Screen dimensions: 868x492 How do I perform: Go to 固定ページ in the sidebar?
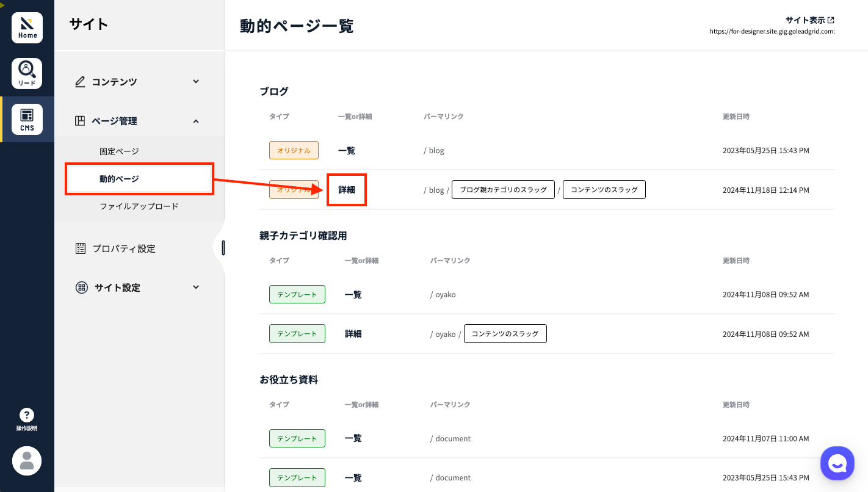120,151
